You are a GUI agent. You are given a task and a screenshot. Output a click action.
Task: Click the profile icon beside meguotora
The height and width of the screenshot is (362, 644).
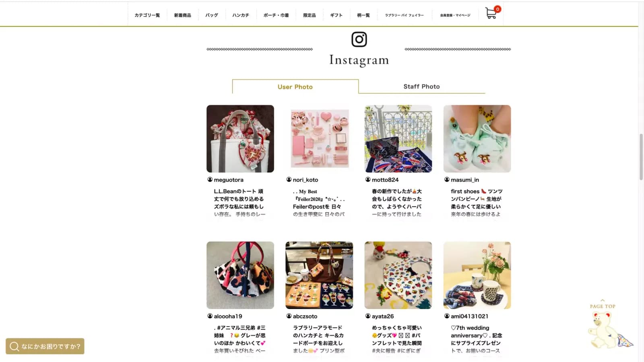coord(210,180)
